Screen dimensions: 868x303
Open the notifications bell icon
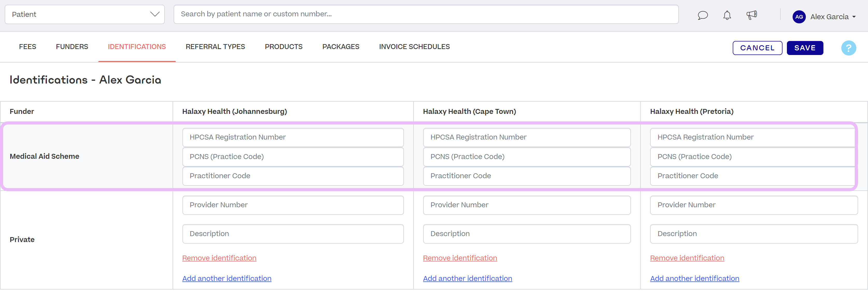pos(727,15)
